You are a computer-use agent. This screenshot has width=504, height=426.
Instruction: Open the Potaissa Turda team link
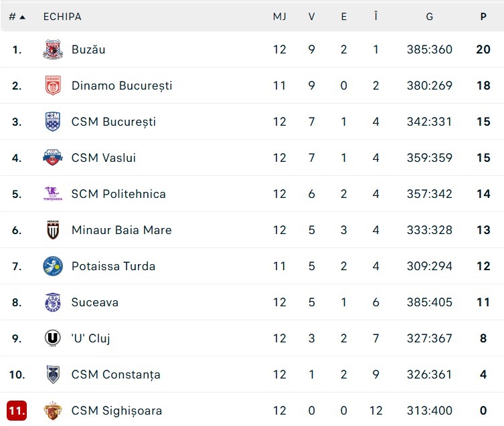point(113,266)
